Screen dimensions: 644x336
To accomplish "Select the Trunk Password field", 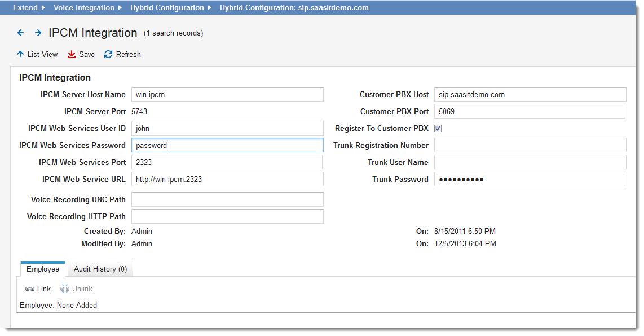I will [530, 179].
